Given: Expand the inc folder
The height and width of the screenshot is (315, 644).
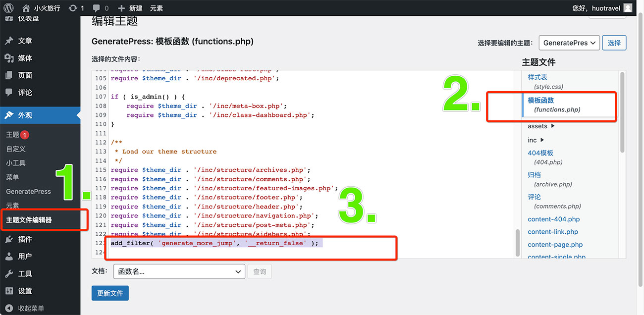Looking at the screenshot, I should (542, 140).
